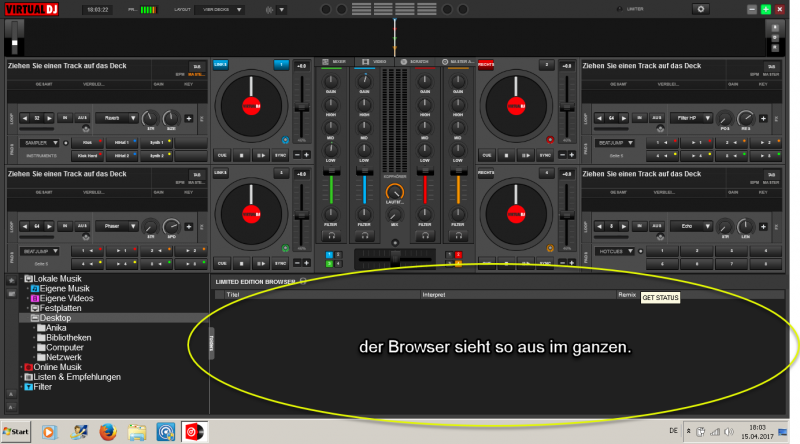This screenshot has height=444, width=800.
Task: Toggle LINKS crossfader assign on deck 3
Action: coord(220,172)
